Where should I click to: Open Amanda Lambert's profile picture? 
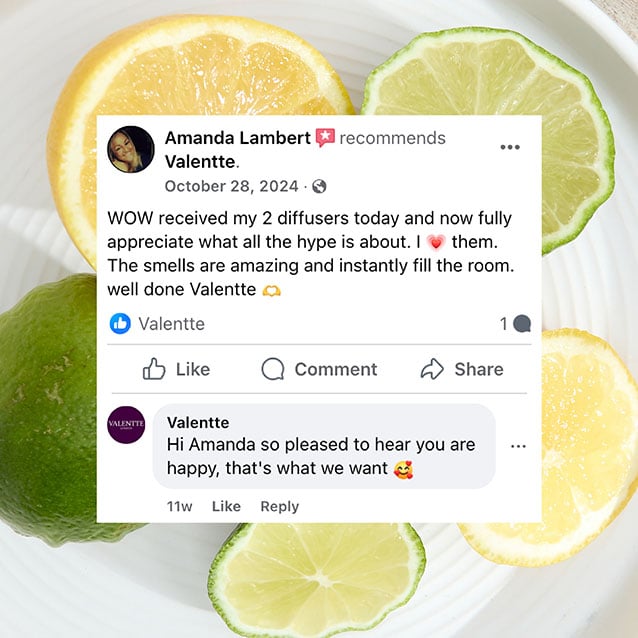(131, 149)
